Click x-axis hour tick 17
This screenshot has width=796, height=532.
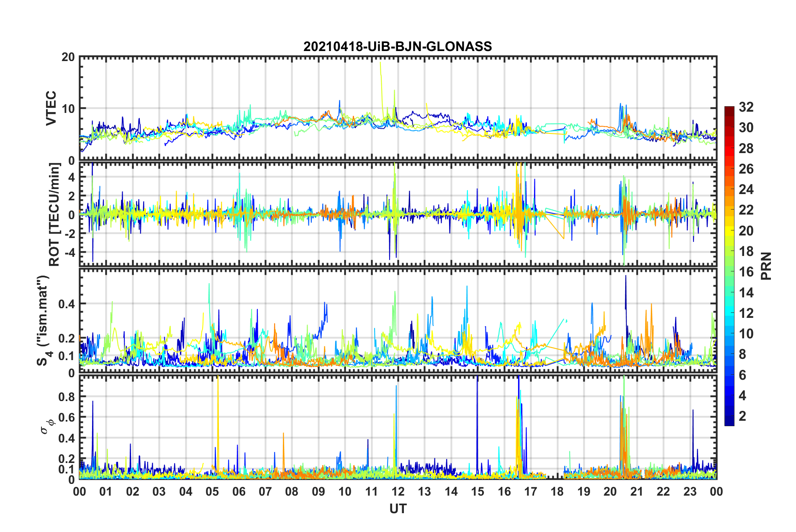click(531, 491)
